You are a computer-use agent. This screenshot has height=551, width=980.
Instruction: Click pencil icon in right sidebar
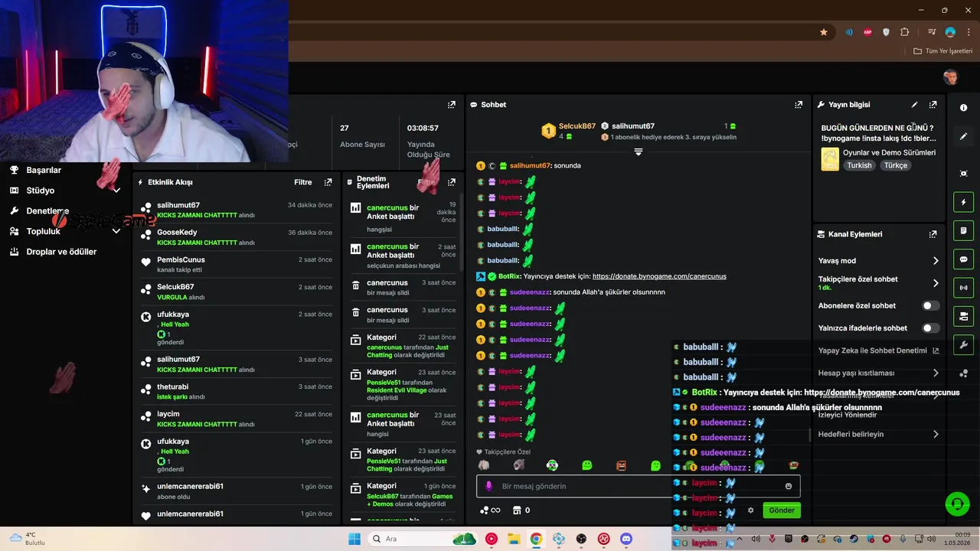point(963,136)
